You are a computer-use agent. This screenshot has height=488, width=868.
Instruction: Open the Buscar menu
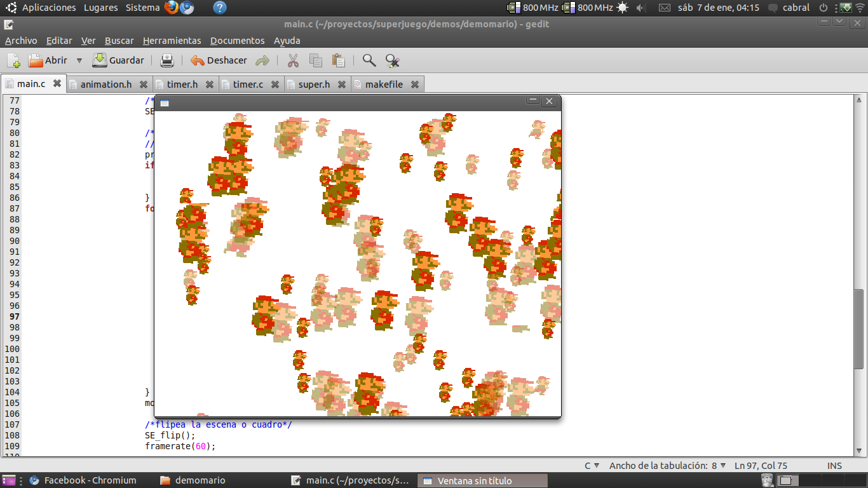119,41
